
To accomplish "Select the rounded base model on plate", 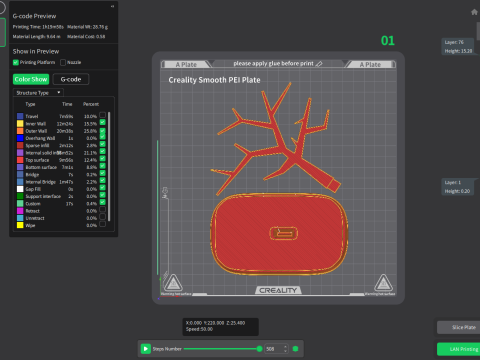I will click(279, 234).
